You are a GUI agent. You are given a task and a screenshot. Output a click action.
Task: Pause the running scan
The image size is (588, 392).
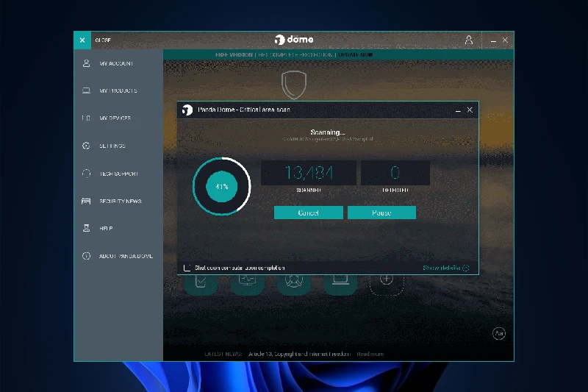[x=381, y=213]
